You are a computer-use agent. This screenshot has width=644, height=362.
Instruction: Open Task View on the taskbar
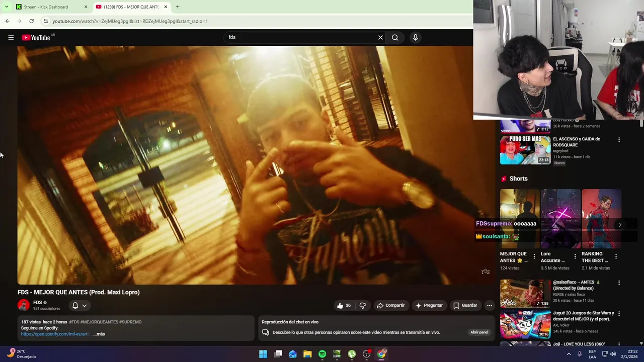[x=278, y=354]
